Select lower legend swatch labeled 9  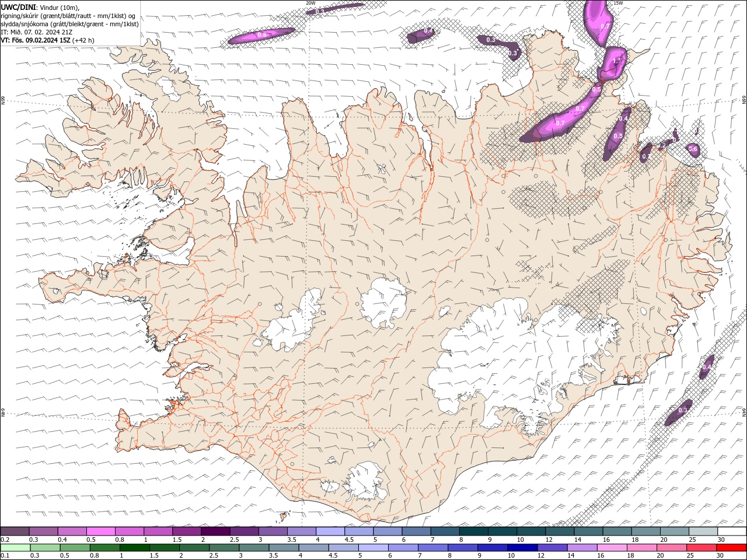(x=493, y=548)
